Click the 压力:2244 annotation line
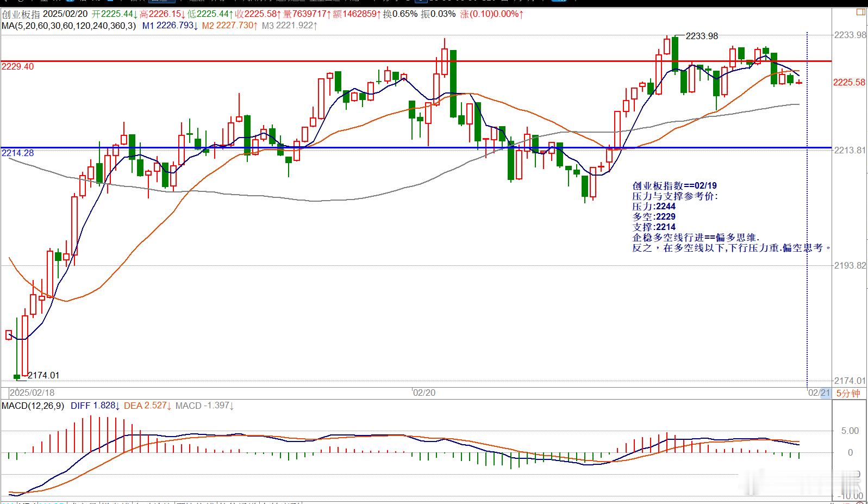The width and height of the screenshot is (868, 504). coord(654,207)
